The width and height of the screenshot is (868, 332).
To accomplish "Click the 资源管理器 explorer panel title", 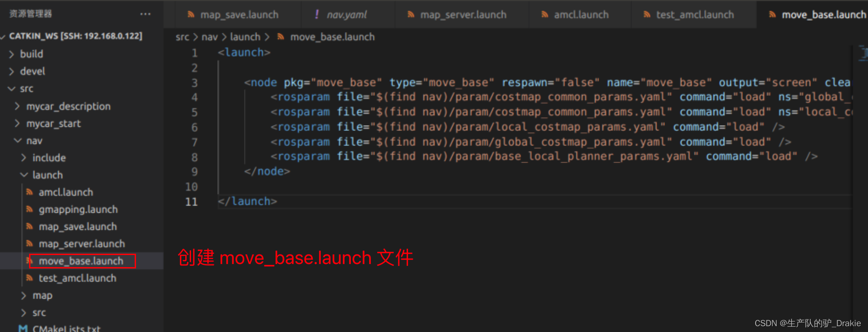I will pyautogui.click(x=30, y=14).
